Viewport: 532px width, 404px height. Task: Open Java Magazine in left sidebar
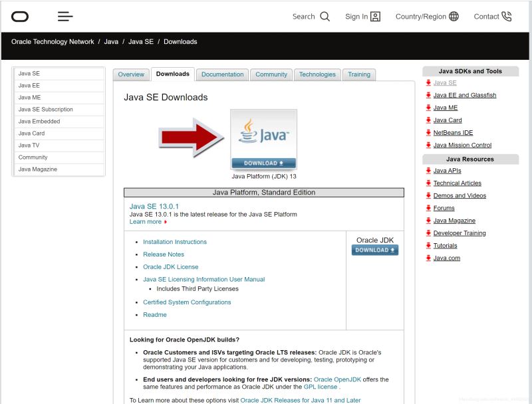click(x=59, y=169)
